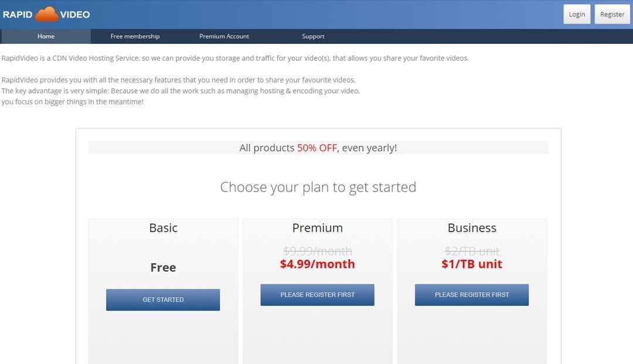The height and width of the screenshot is (364, 633).
Task: Click the Free price label in Basic
Action: tap(163, 267)
